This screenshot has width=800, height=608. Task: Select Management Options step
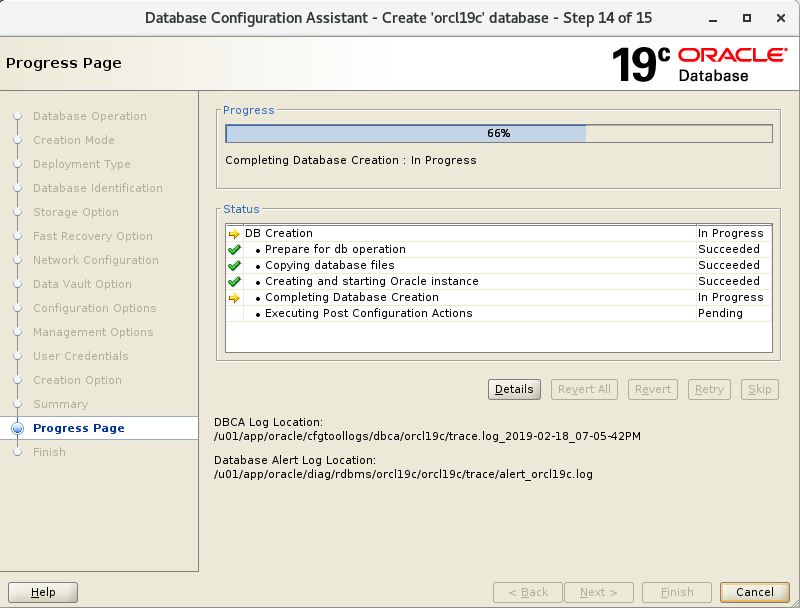[93, 332]
